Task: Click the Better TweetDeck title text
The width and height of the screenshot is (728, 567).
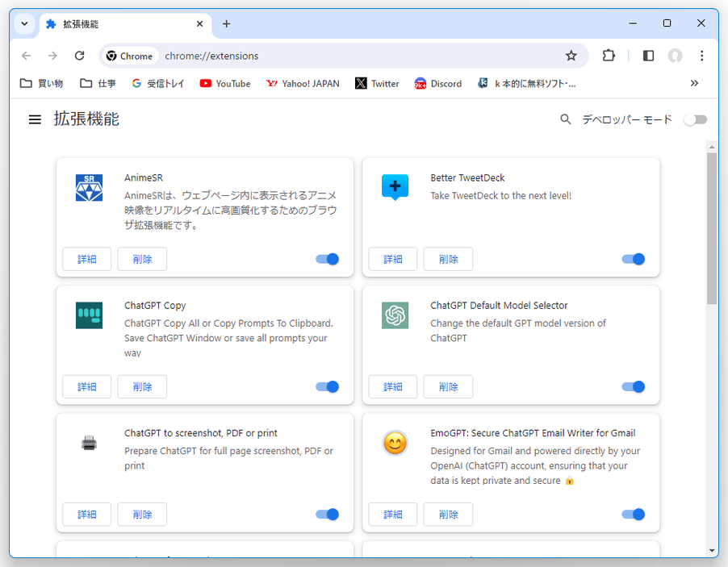Action: pyautogui.click(x=467, y=177)
